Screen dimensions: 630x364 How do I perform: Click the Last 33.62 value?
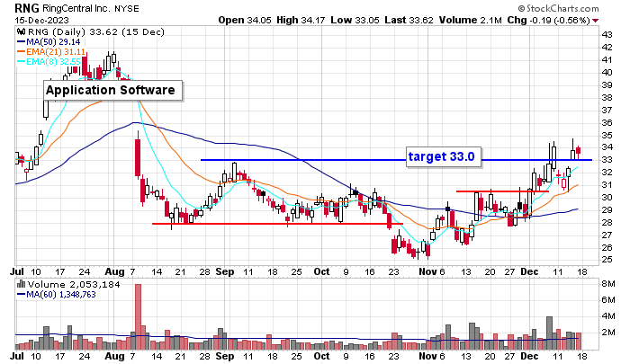point(409,20)
